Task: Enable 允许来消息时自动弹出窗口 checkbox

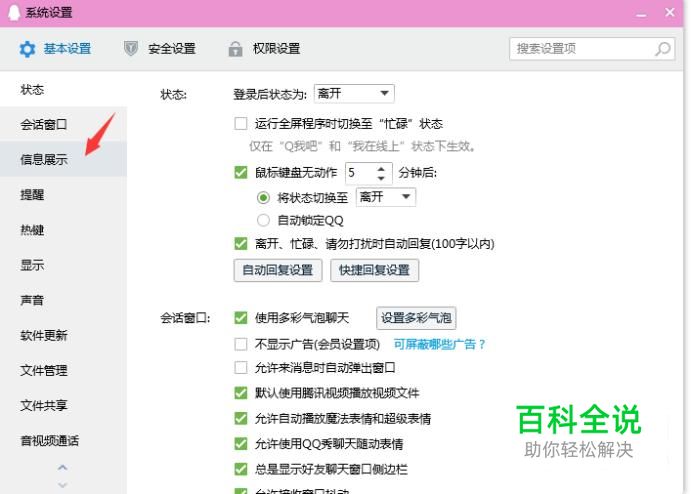Action: (x=241, y=367)
